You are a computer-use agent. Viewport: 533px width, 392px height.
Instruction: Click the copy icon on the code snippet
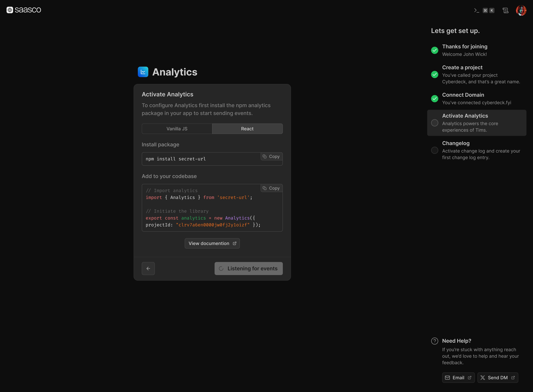[x=265, y=188]
